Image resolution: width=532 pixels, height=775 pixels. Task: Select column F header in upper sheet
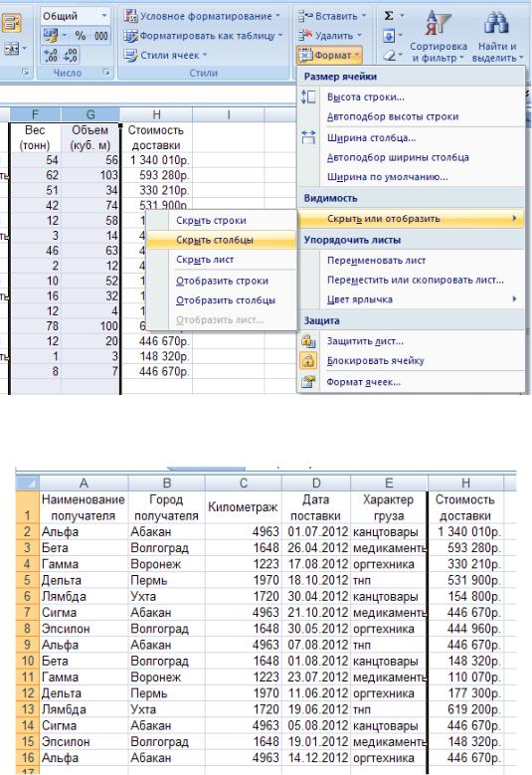tap(35, 115)
